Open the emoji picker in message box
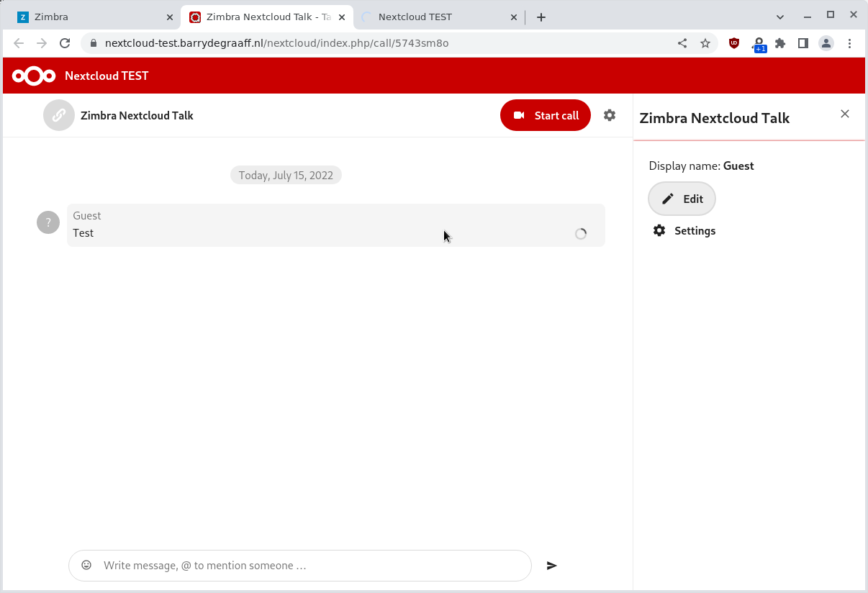The height and width of the screenshot is (593, 868). (86, 565)
